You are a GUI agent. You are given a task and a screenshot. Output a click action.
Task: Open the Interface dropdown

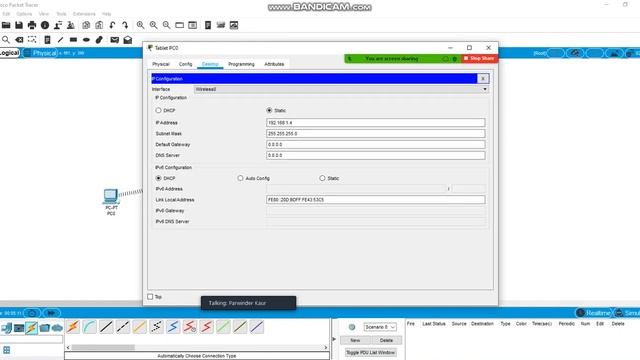point(341,89)
